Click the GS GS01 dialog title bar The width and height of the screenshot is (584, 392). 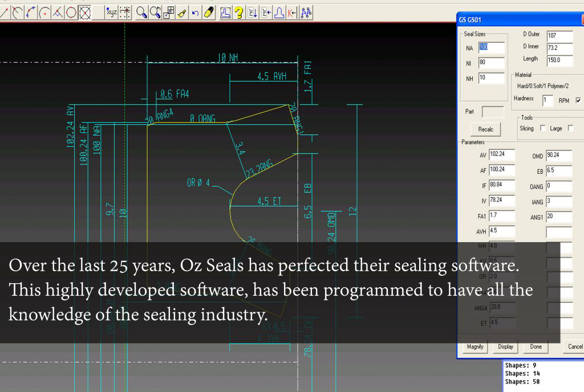520,20
